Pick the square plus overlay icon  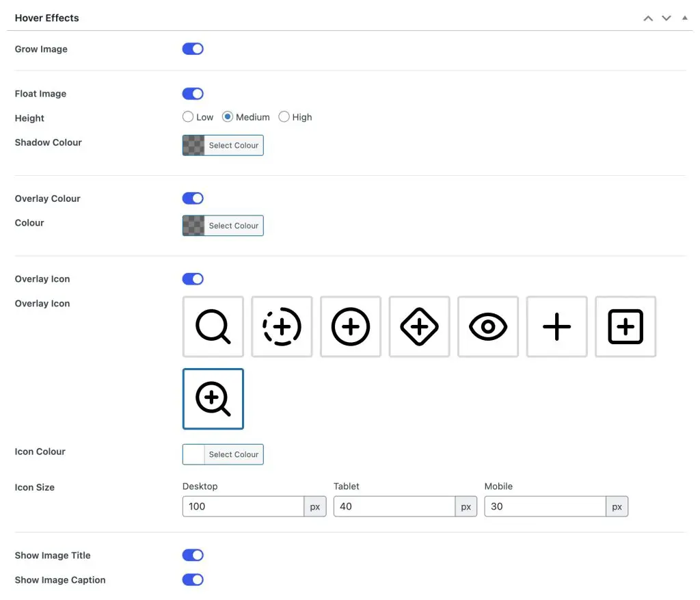point(625,326)
